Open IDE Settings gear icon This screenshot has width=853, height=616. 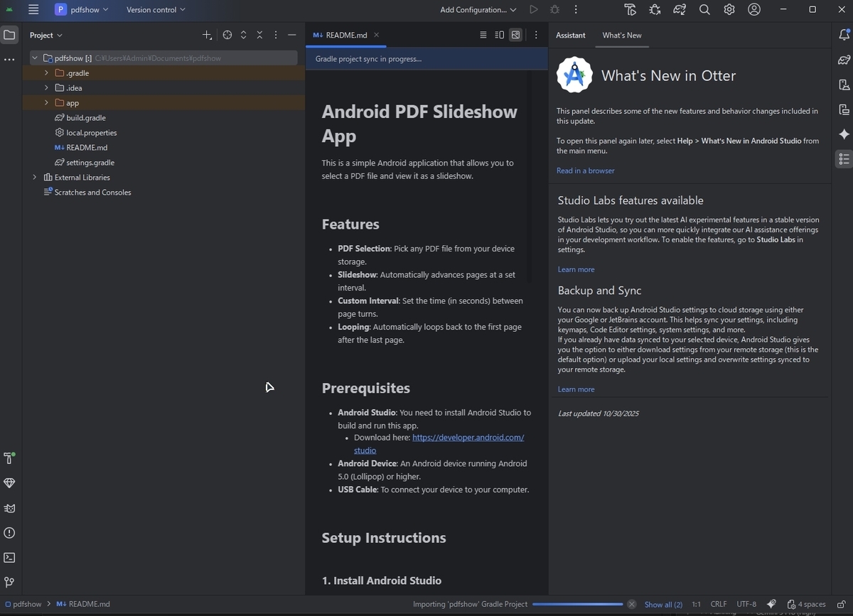pyautogui.click(x=729, y=10)
